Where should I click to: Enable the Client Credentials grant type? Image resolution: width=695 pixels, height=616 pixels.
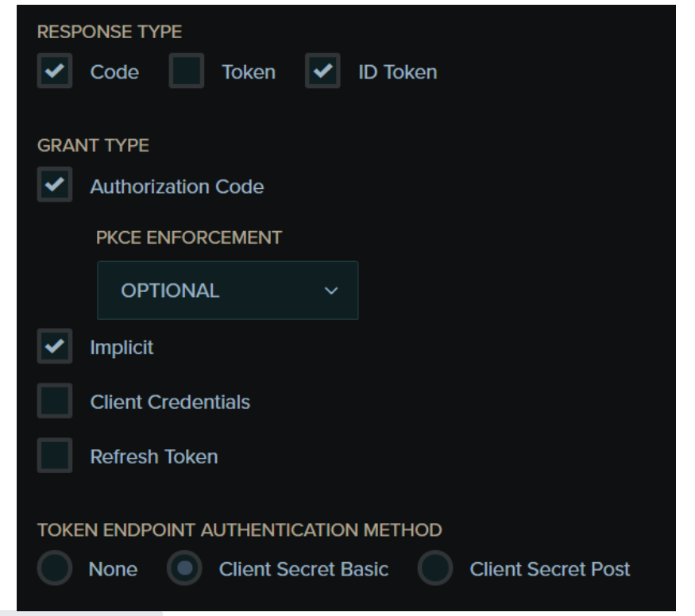[x=54, y=402]
